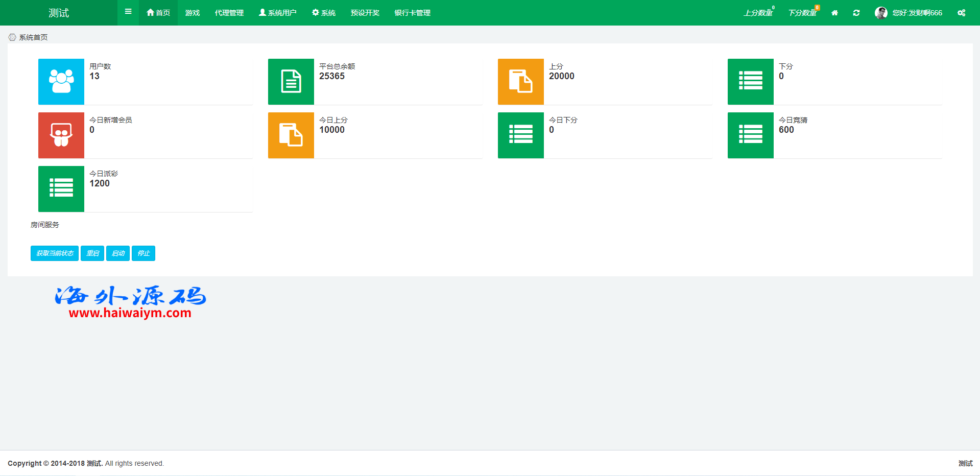Click the home icon in top right
Screen dimensions: 980x476
pyautogui.click(x=834, y=13)
